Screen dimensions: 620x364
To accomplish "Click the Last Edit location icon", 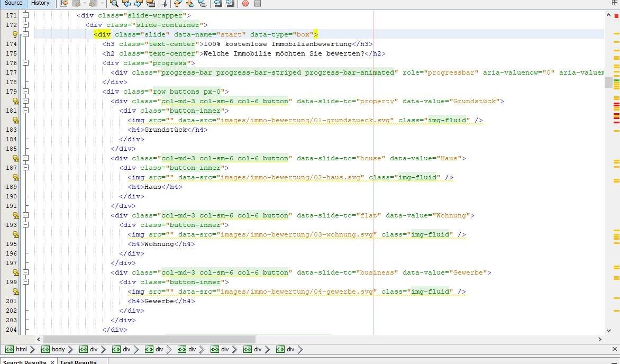I will pos(64,4).
